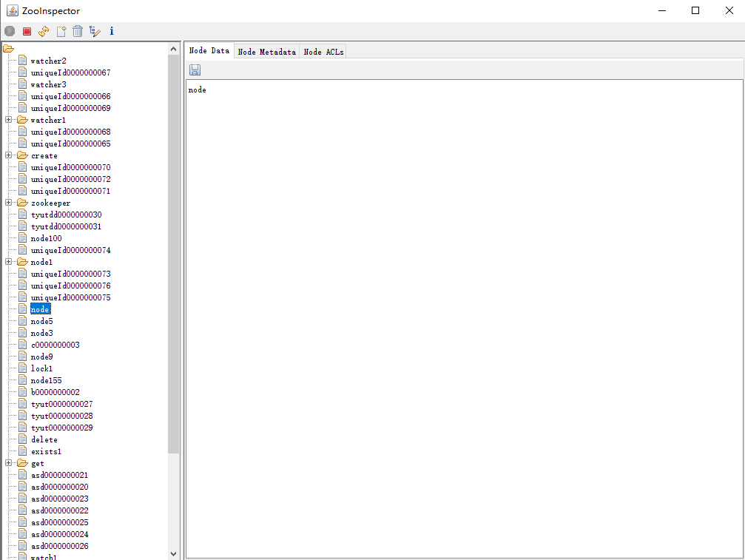Click the About info icon
Screen dimensions: 745x560
pyautogui.click(x=112, y=31)
